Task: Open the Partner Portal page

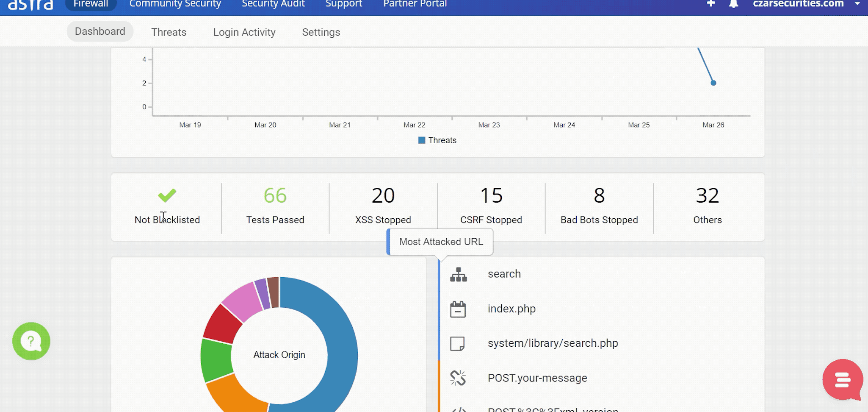Action: (415, 4)
